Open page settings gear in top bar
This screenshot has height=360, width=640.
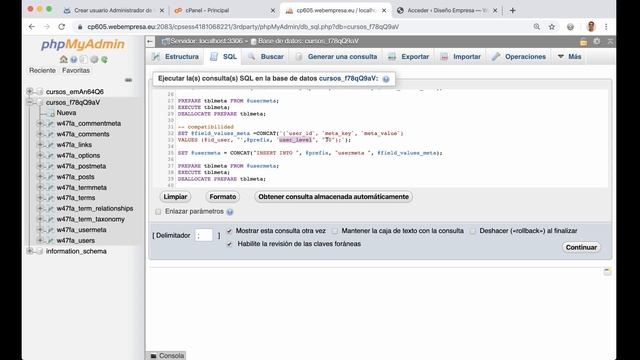click(597, 41)
